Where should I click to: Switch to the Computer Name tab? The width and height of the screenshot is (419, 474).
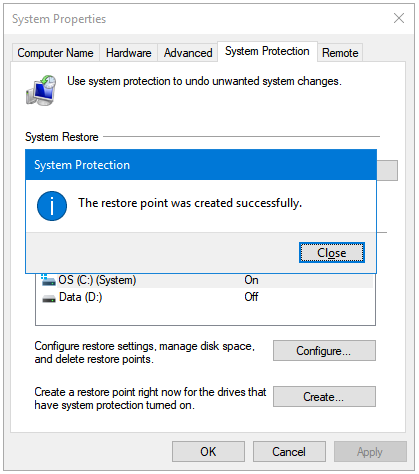pos(55,53)
